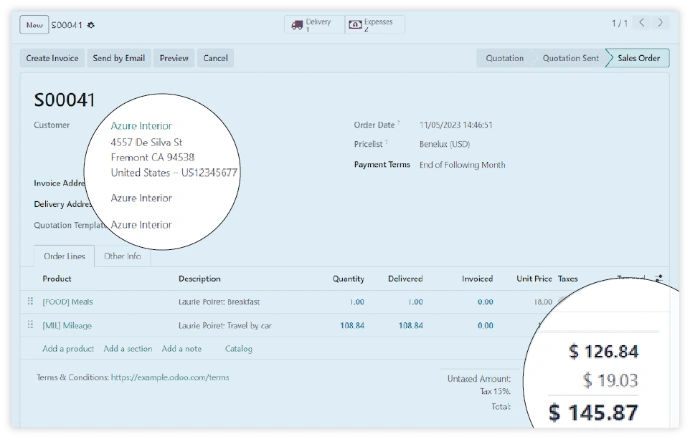Viewport: 690px width, 439px height.
Task: Go to previous record arrow
Action: click(x=644, y=23)
